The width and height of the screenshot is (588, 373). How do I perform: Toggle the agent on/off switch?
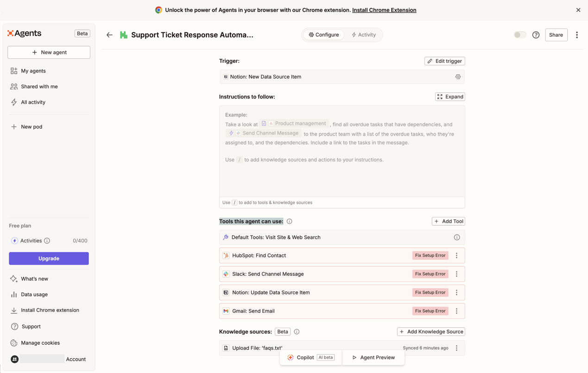pyautogui.click(x=520, y=35)
